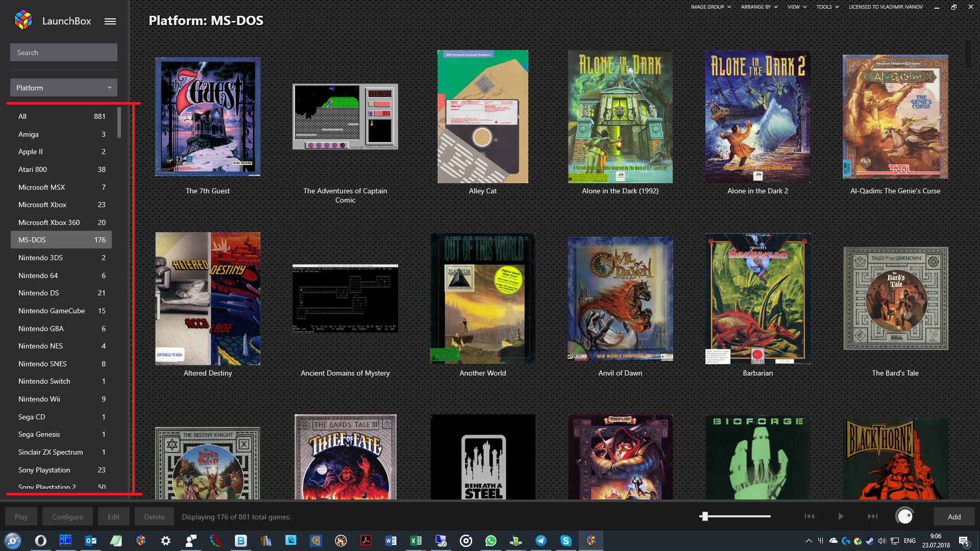980x551 pixels.
Task: Click the Edit button
Action: coord(113,517)
